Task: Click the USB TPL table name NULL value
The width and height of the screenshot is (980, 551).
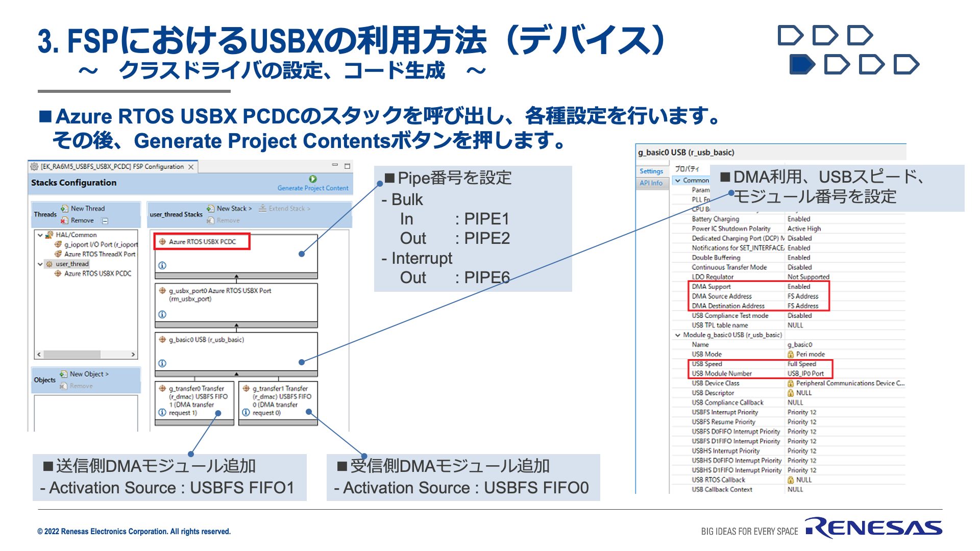Action: (x=795, y=325)
